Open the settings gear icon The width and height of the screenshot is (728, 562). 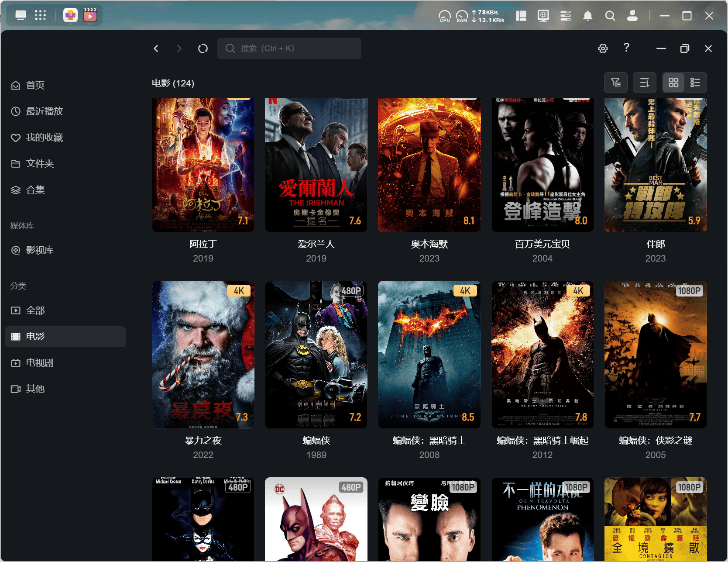click(x=603, y=48)
